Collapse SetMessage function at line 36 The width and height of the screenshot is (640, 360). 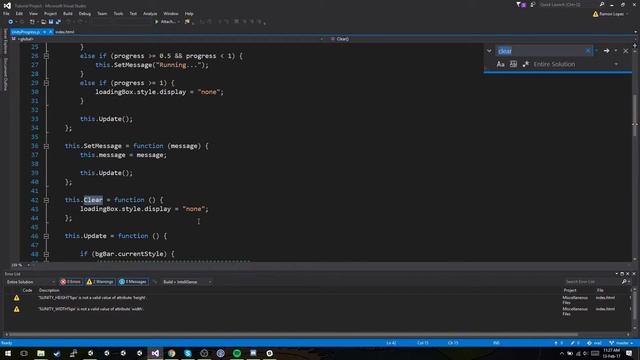(x=46, y=146)
